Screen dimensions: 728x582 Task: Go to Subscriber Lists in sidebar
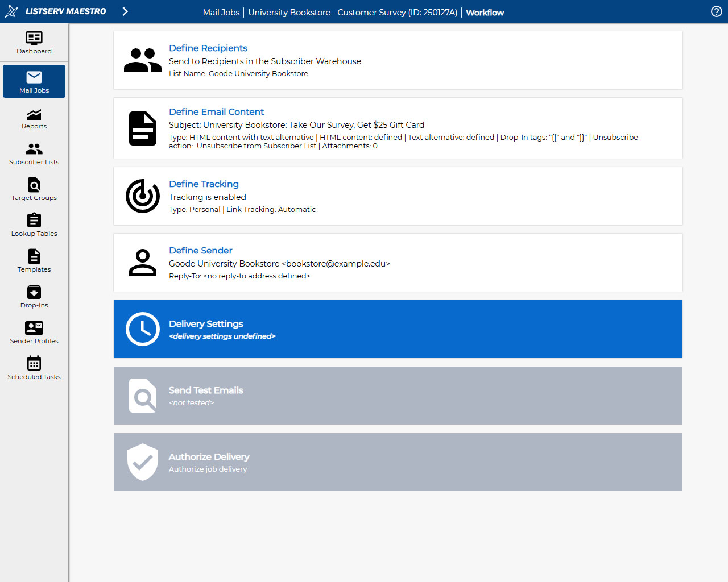[34, 155]
